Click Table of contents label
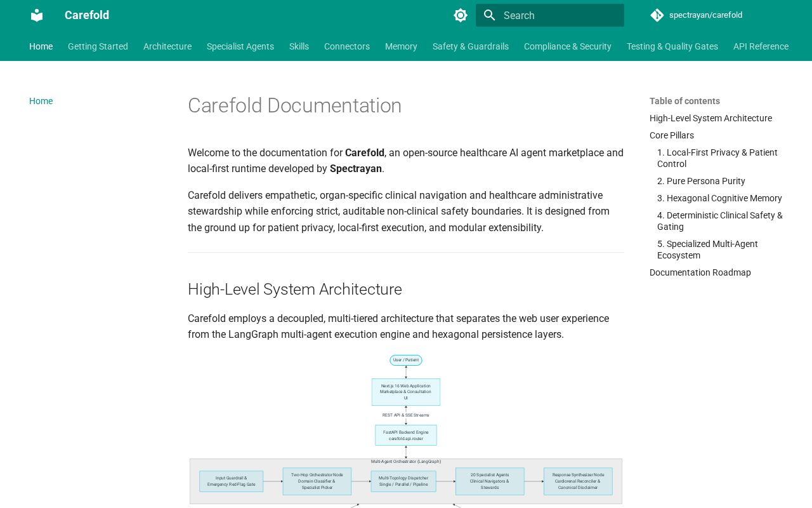The height and width of the screenshot is (508, 812). (x=684, y=101)
